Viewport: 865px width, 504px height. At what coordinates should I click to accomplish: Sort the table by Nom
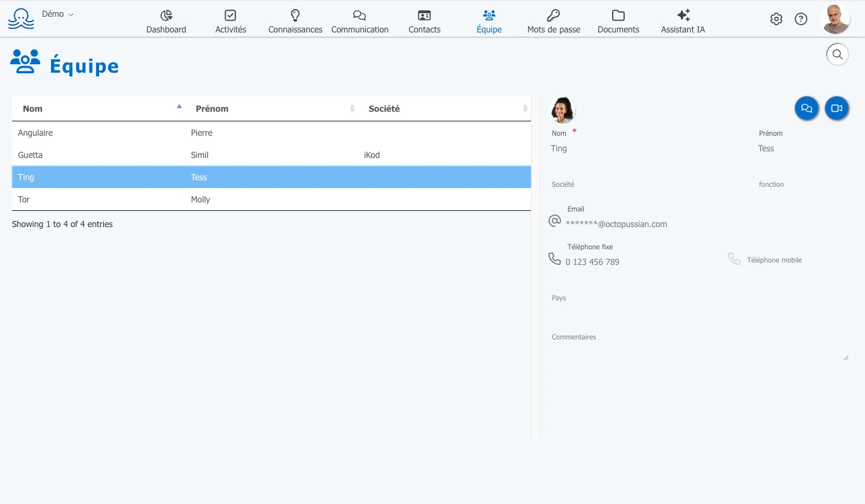[99, 109]
